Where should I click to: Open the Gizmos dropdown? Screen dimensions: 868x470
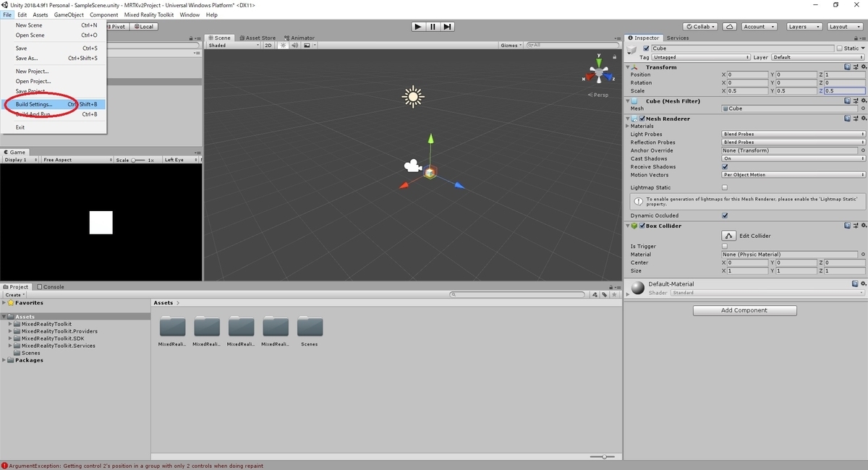pos(511,46)
